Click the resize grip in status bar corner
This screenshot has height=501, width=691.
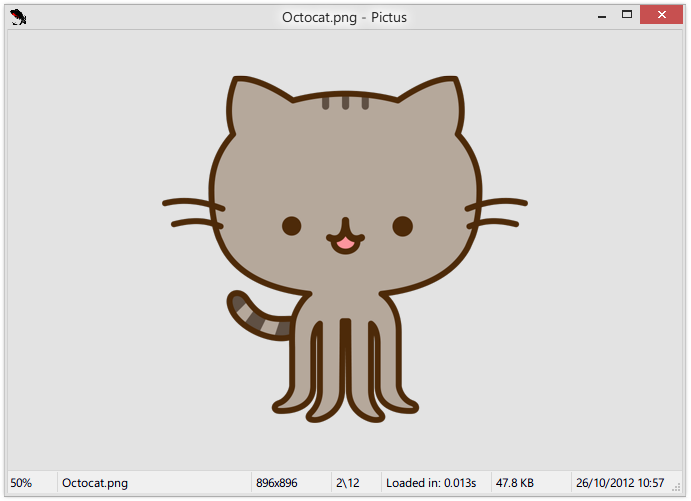tap(676, 487)
